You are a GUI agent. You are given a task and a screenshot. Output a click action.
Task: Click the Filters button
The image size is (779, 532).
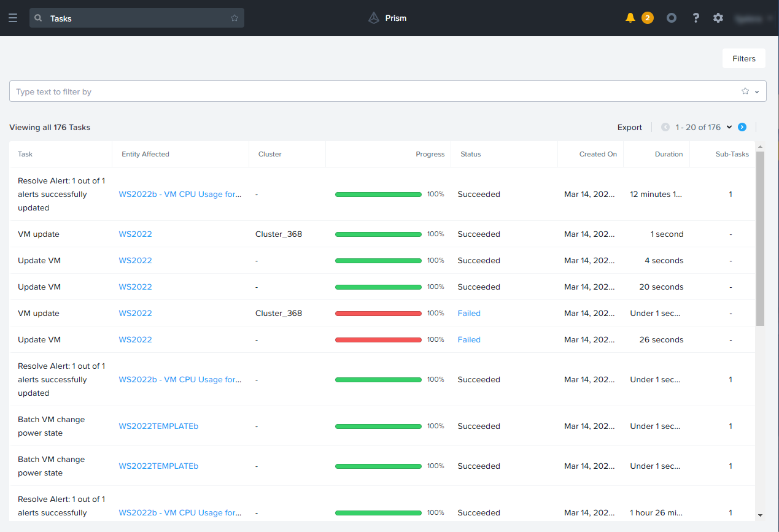(743, 58)
